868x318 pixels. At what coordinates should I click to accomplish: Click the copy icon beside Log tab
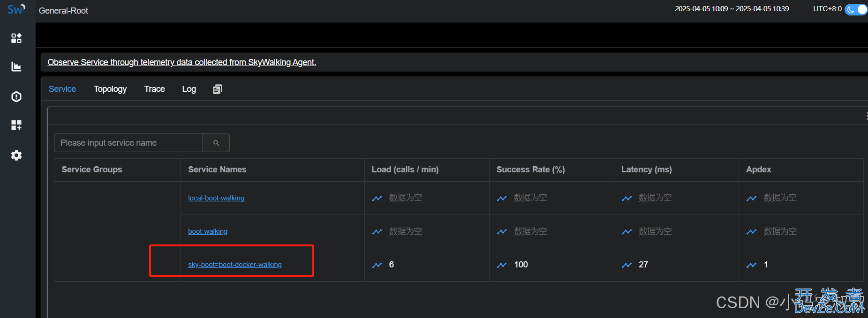click(218, 89)
